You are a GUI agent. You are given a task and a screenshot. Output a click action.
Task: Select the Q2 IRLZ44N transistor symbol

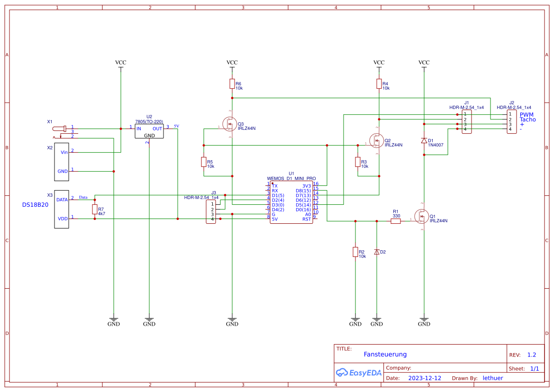pos(376,141)
